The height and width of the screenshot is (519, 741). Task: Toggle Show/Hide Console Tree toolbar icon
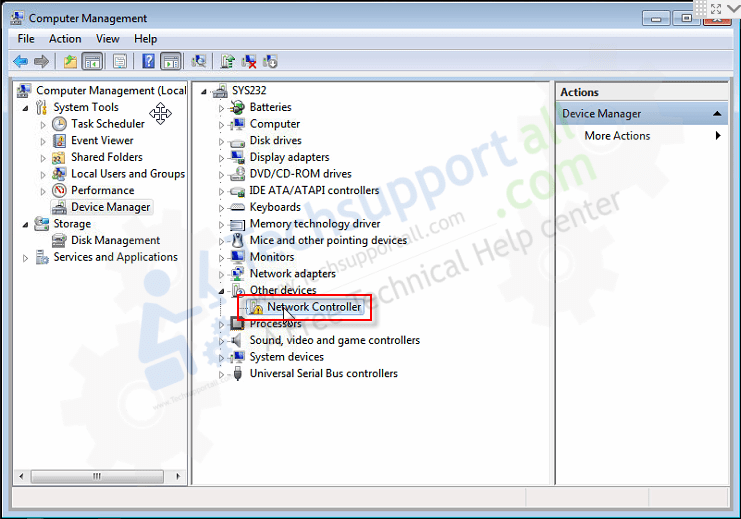pos(92,61)
